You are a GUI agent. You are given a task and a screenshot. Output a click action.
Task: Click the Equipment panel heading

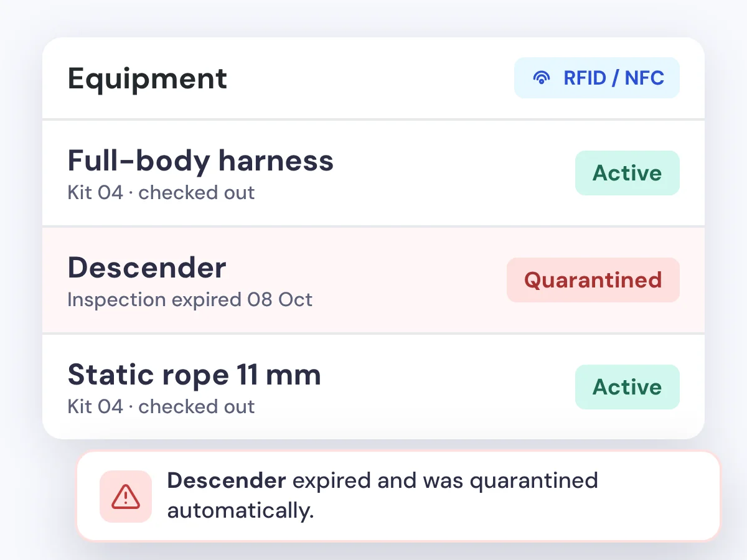point(148,78)
